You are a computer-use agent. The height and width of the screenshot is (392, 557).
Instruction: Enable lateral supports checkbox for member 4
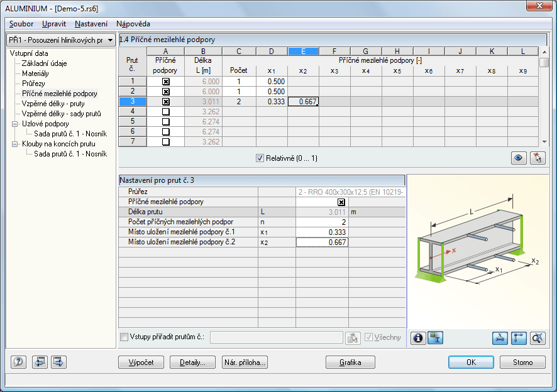click(x=165, y=111)
